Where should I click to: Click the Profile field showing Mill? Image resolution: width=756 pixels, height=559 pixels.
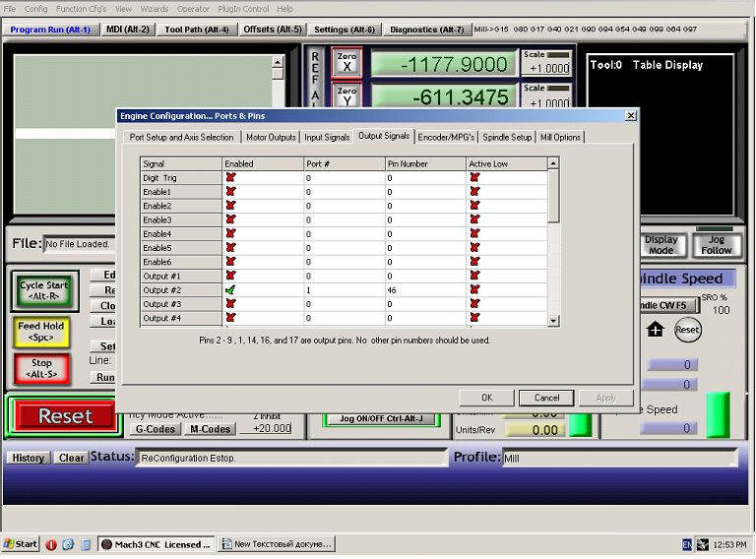[x=619, y=458]
